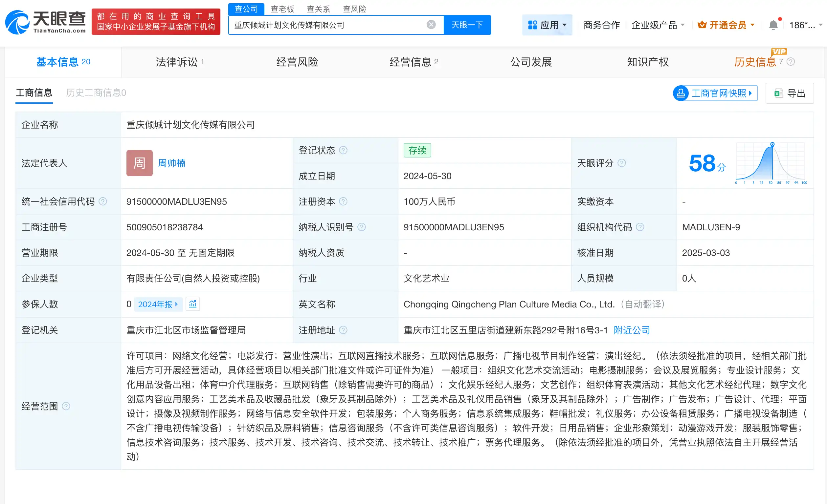Click the chart icon beside 参保人数
Viewport: 827px width, 504px height.
193,304
